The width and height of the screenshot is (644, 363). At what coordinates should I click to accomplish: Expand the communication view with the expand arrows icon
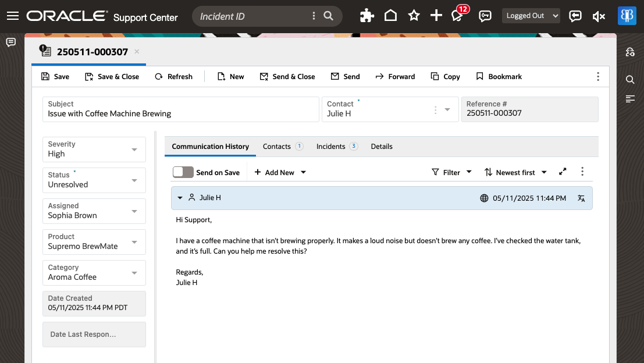[x=562, y=172]
